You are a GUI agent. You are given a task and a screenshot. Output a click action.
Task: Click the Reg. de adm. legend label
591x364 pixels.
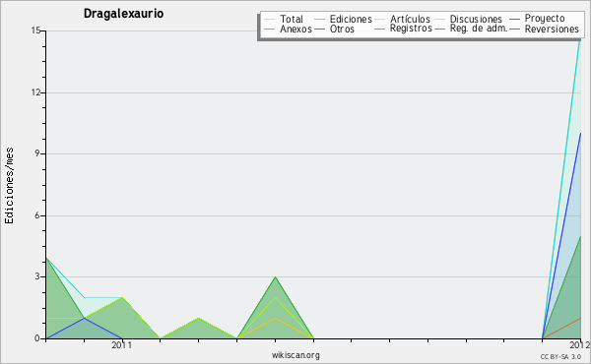(479, 29)
